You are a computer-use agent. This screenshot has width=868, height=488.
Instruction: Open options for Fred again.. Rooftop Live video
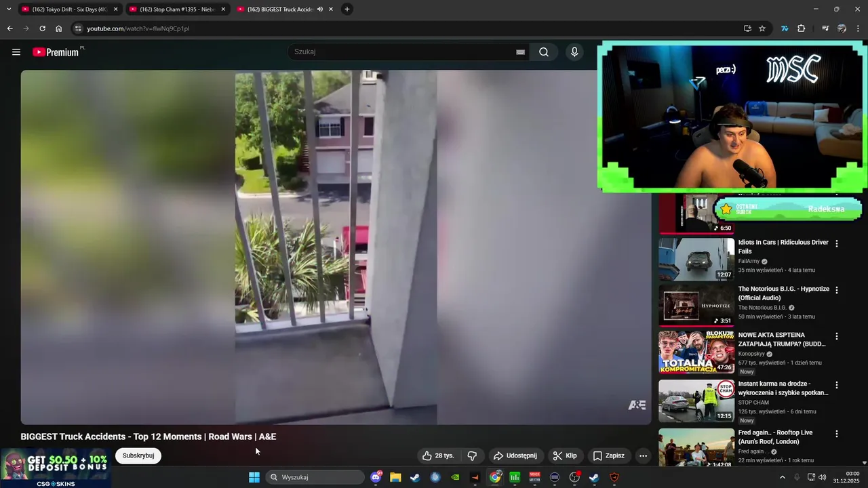coord(837,434)
